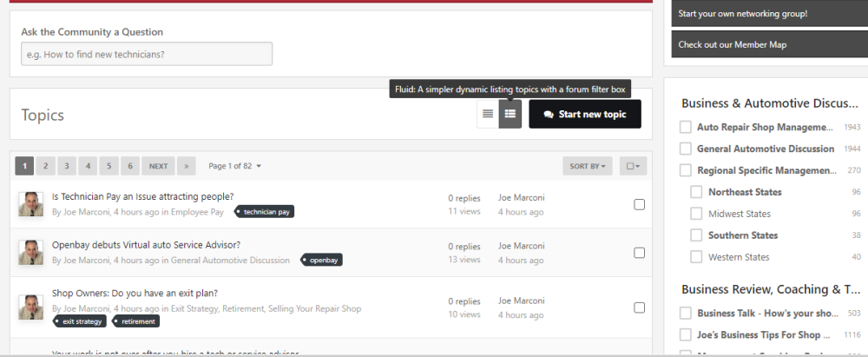The height and width of the screenshot is (357, 868).
Task: Click avatar beside Openbay debuts topic
Action: [x=30, y=252]
